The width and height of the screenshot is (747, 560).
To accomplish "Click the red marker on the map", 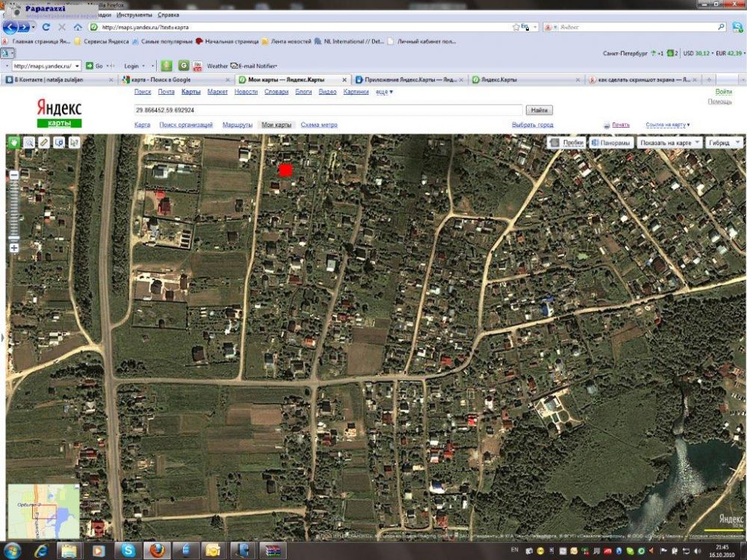I will click(285, 170).
